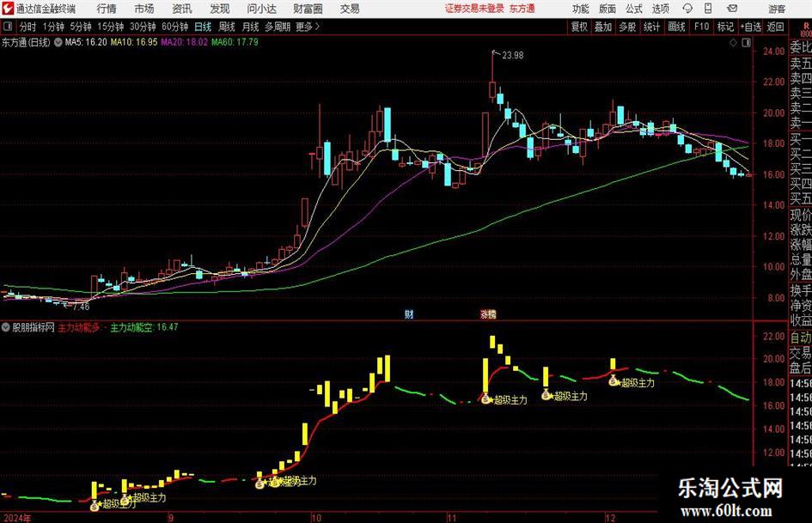Click the 涨榜 marker on chart
Viewport: 812px width, 523px height.
(x=488, y=314)
